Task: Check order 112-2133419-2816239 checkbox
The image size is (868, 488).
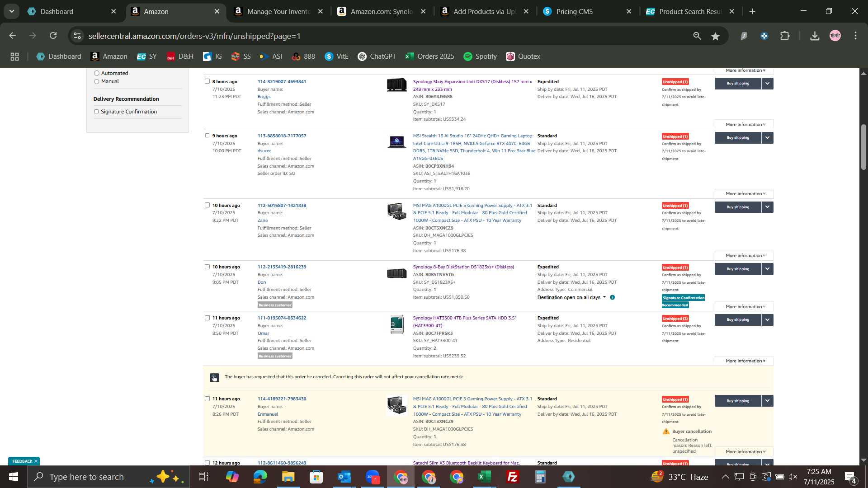Action: pyautogui.click(x=207, y=267)
